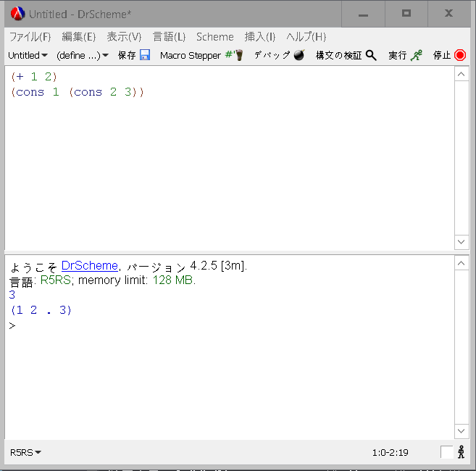
Task: Click the (cons 1 (cons 2 3)) line
Action: pos(77,92)
